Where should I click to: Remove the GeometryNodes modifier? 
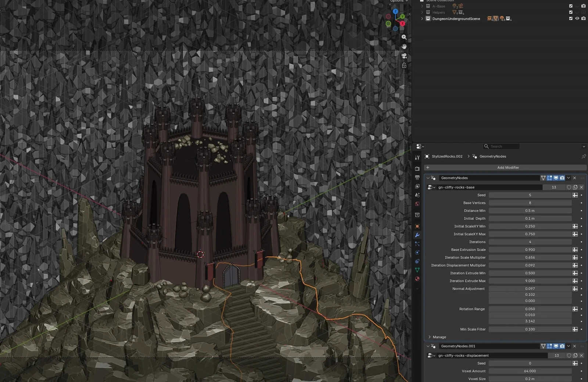coord(575,178)
